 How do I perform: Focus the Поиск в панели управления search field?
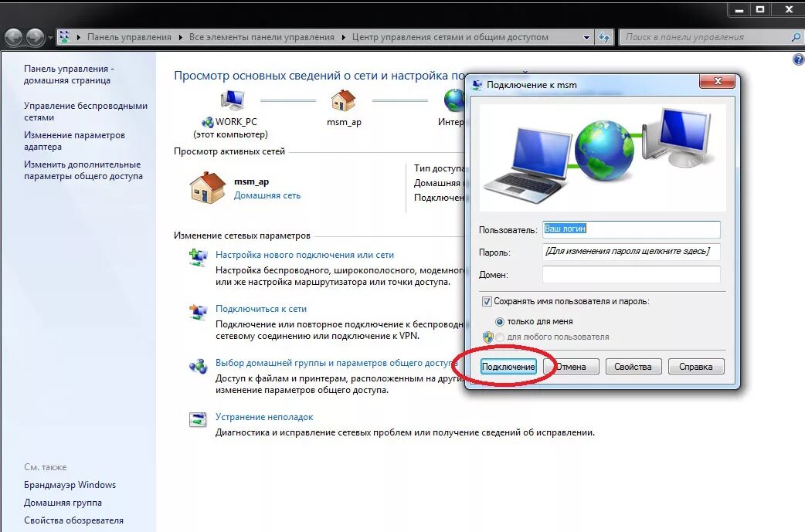click(x=705, y=37)
